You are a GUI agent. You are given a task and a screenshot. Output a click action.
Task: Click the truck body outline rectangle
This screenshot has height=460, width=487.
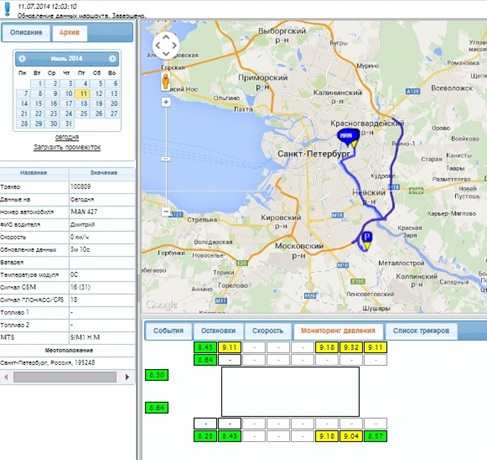pyautogui.click(x=290, y=392)
